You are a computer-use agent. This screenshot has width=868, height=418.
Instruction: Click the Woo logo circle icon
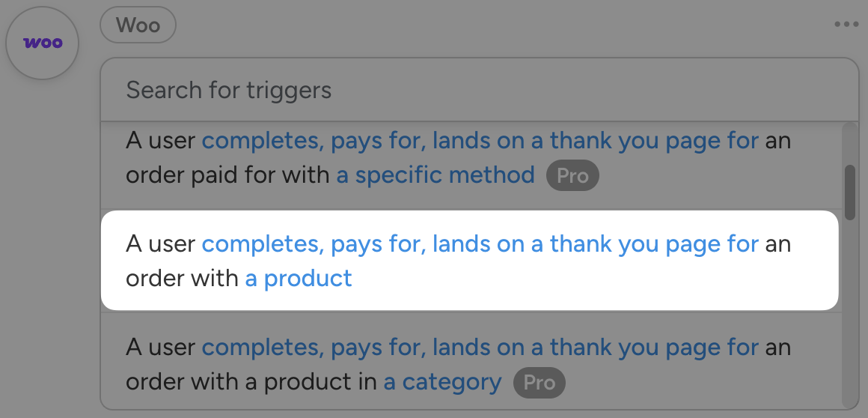(x=42, y=43)
